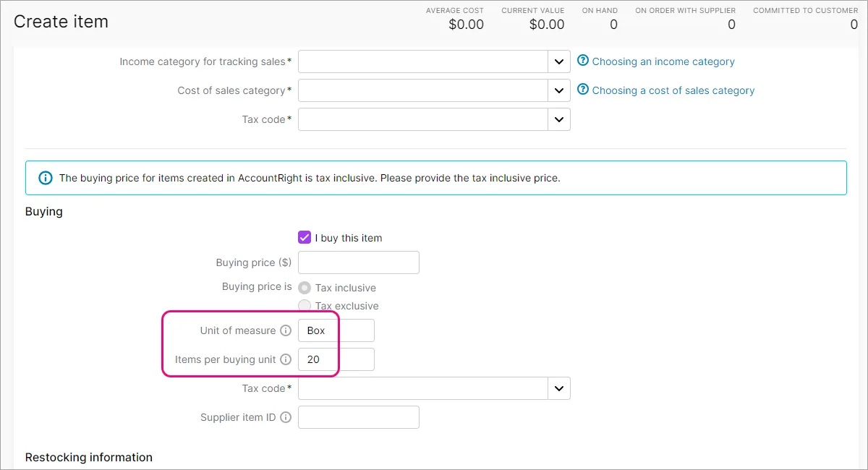This screenshot has width=868, height=470.
Task: Click the info icon in the tax inclusive notice
Action: tap(46, 178)
